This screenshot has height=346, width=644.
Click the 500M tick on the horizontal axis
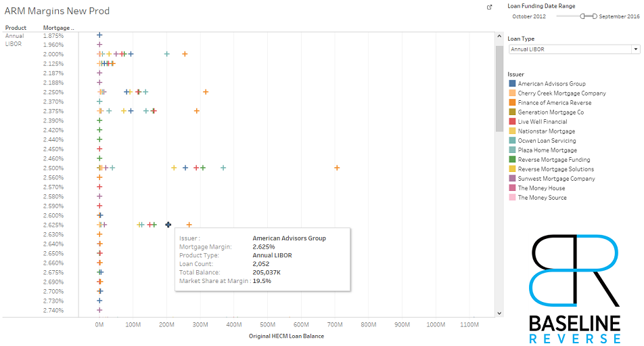coord(267,324)
